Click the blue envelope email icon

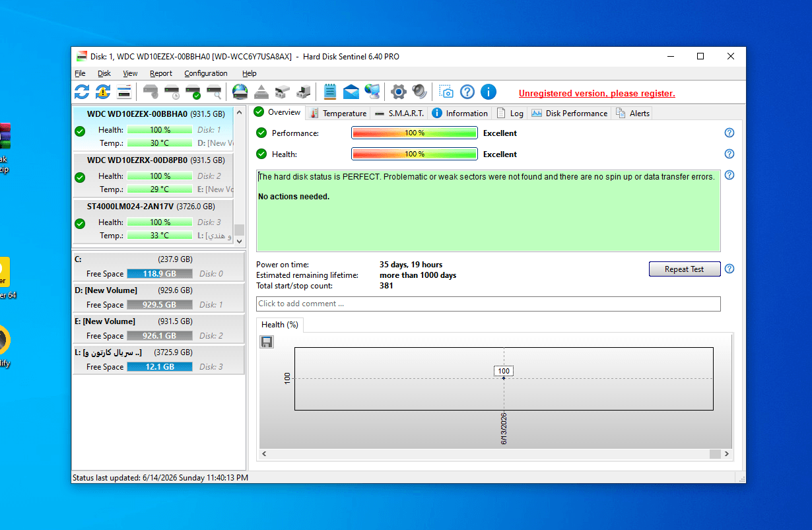351,92
